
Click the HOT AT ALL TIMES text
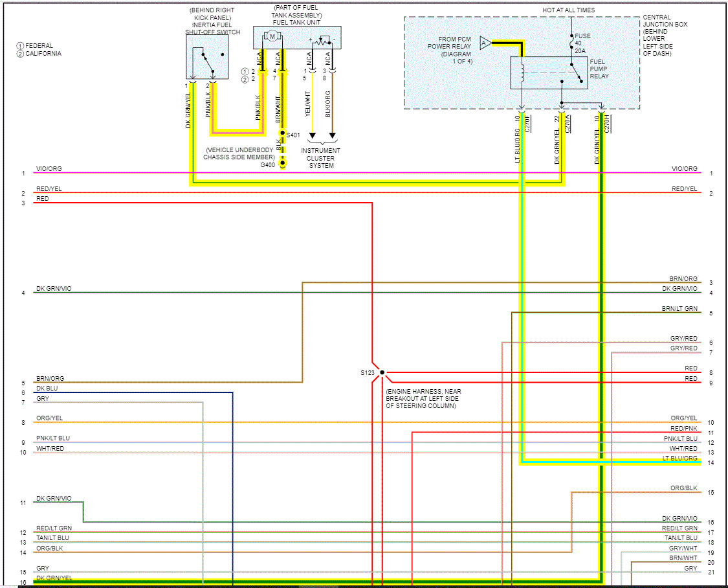pyautogui.click(x=568, y=10)
